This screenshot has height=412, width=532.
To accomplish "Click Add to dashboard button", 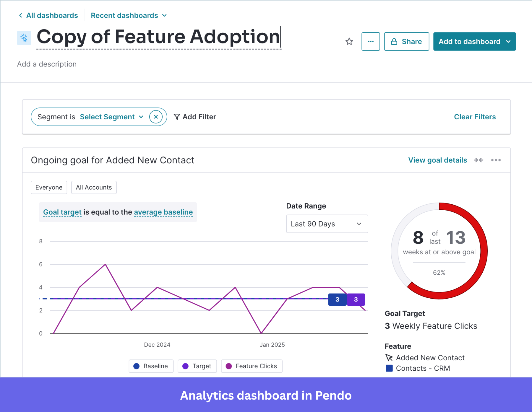I will pos(474,42).
